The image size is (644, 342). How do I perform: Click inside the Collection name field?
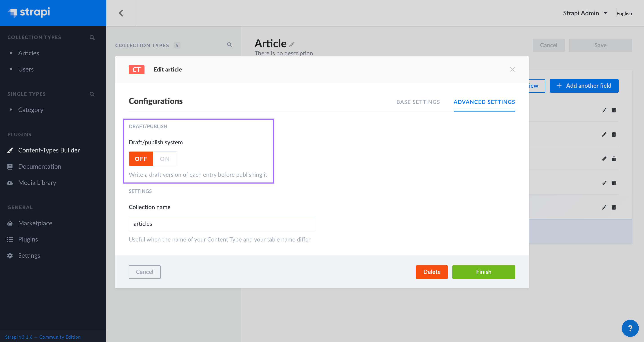(x=222, y=224)
